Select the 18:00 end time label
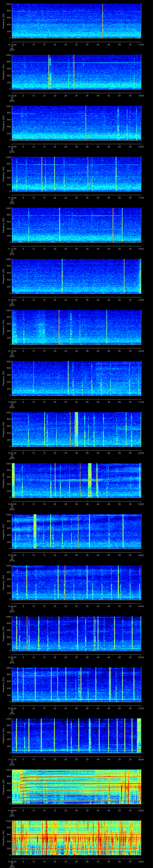Screen dimensions: 153x868 (141, 249)
